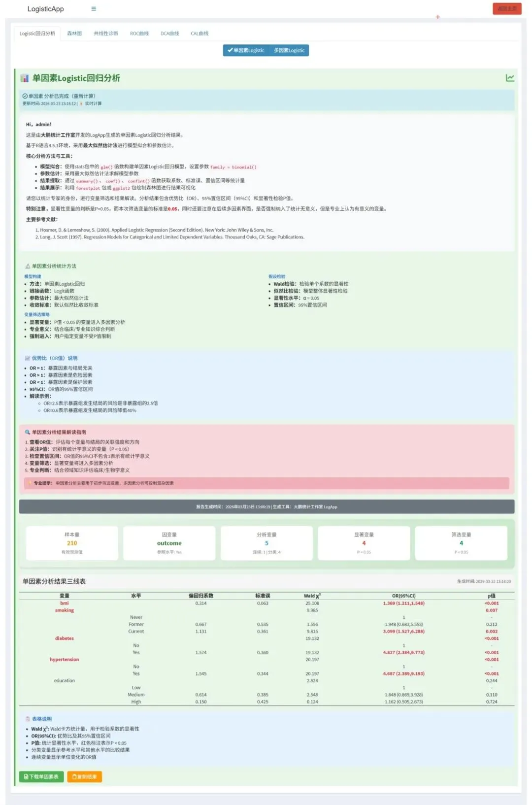532x805 pixels.
Task: Click the 单因素分析结果三线表 heading
Action: [x=54, y=581]
